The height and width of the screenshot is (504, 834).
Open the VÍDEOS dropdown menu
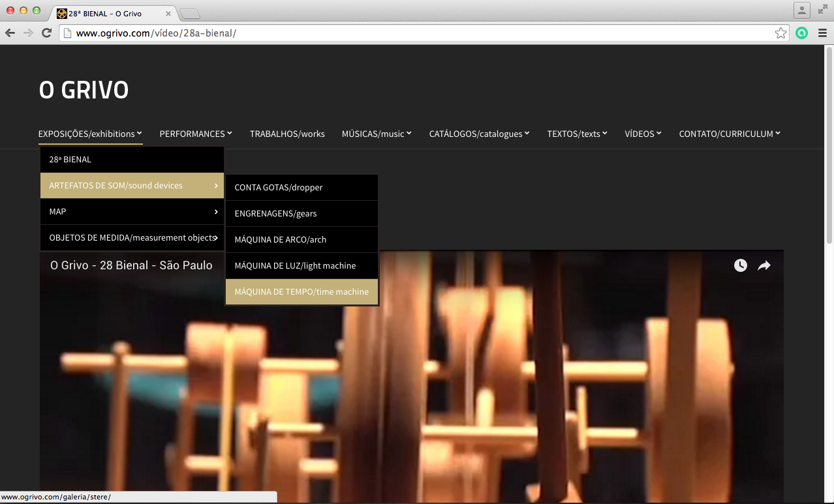coord(643,134)
